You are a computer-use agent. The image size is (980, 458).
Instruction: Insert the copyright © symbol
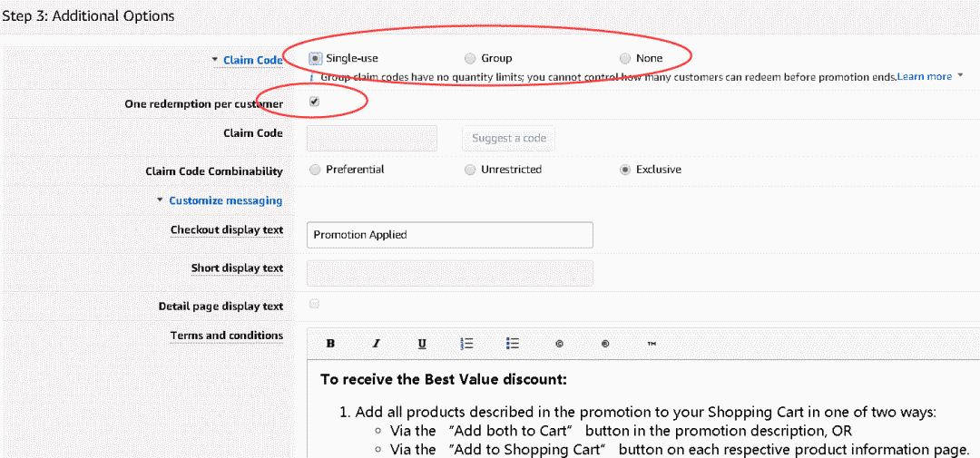559,344
